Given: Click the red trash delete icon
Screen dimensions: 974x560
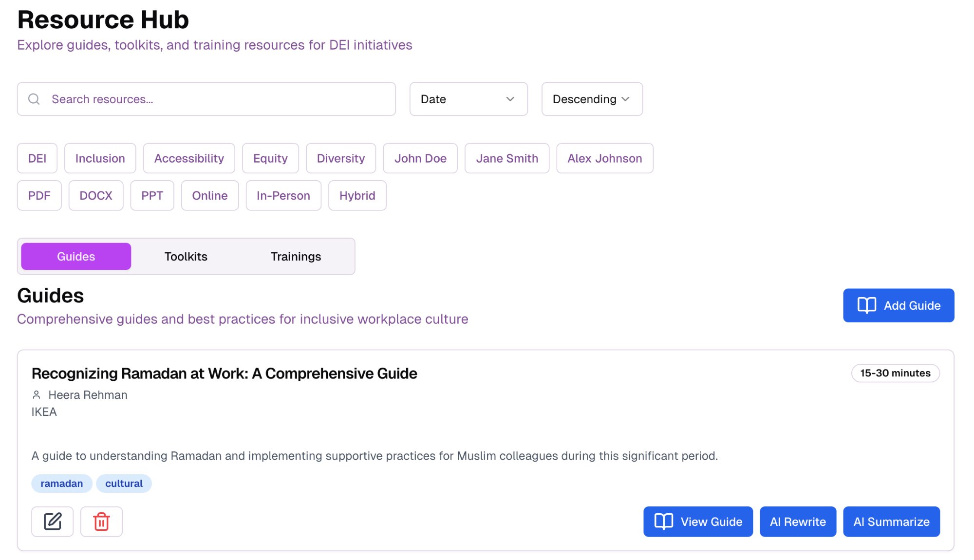Looking at the screenshot, I should pos(101,522).
